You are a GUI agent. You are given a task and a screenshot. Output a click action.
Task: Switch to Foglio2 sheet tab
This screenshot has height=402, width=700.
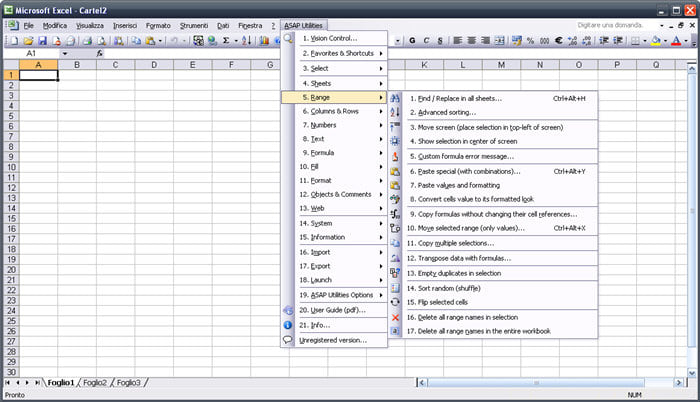(95, 383)
